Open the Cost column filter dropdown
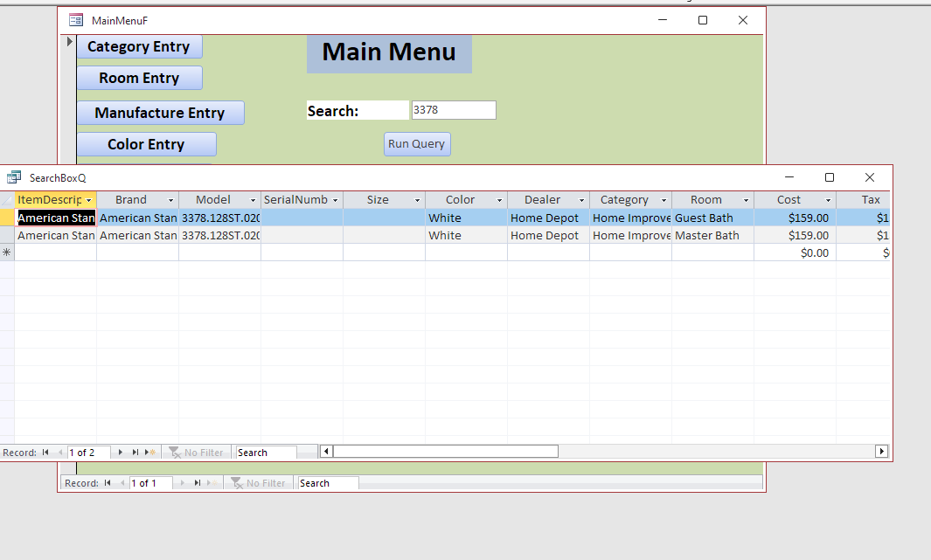 point(828,201)
